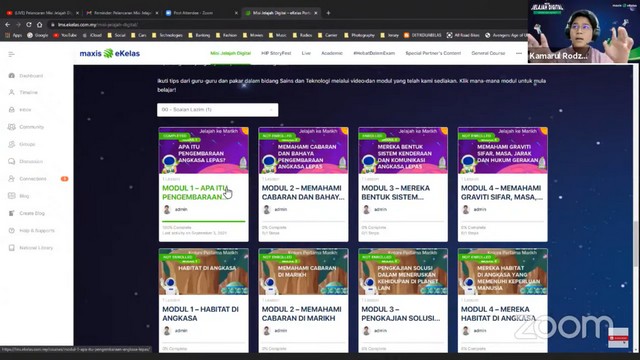The image size is (640, 360).
Task: Open the Community sidebar icon
Action: [11, 127]
